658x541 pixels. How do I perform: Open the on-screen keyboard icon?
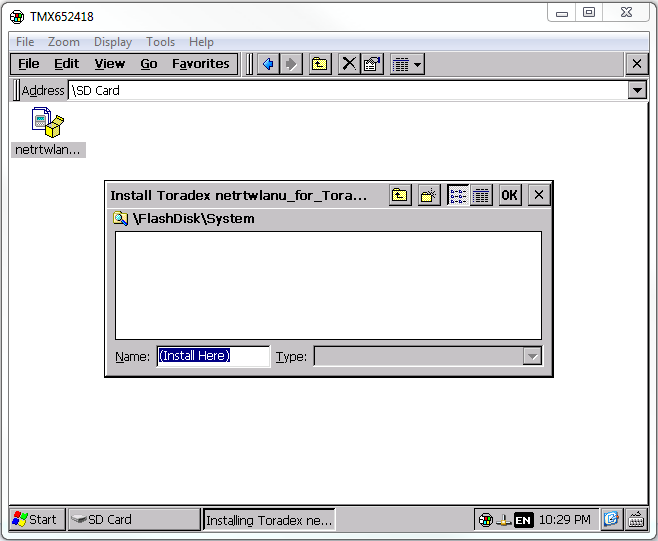pyautogui.click(x=636, y=520)
